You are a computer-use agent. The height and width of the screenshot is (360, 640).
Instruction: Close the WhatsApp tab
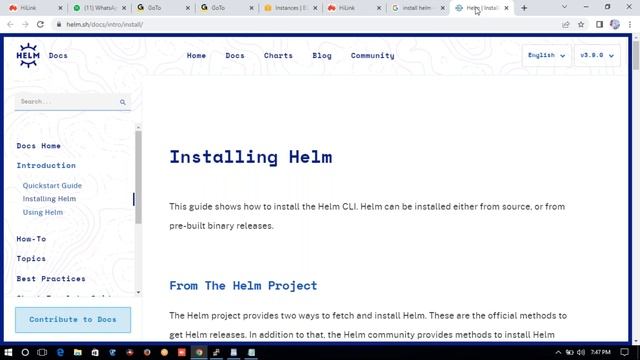pos(124,8)
